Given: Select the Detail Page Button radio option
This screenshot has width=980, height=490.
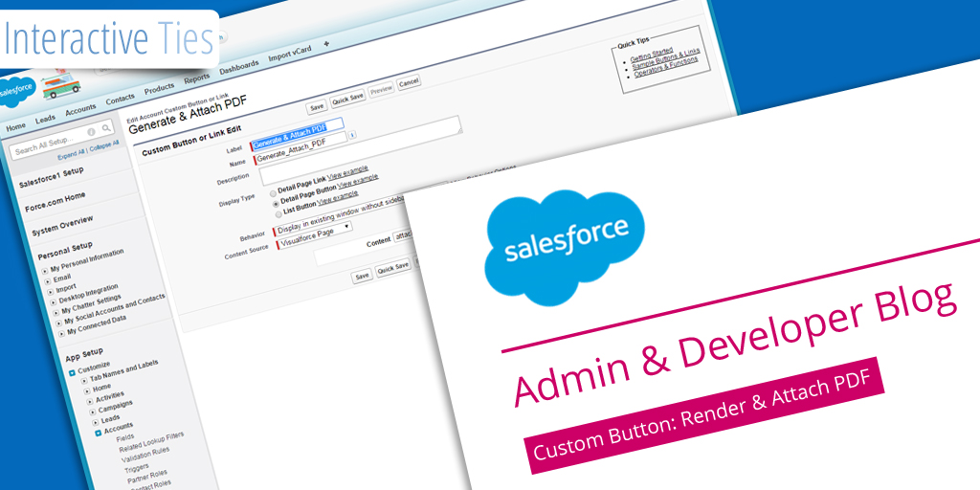Looking at the screenshot, I should pyautogui.click(x=276, y=202).
